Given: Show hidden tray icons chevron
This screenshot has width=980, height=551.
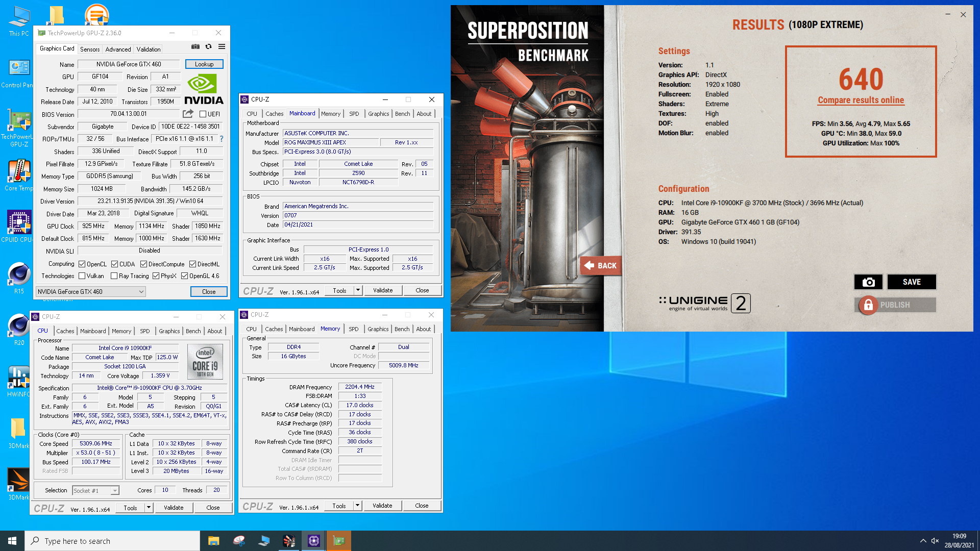Looking at the screenshot, I should 923,541.
